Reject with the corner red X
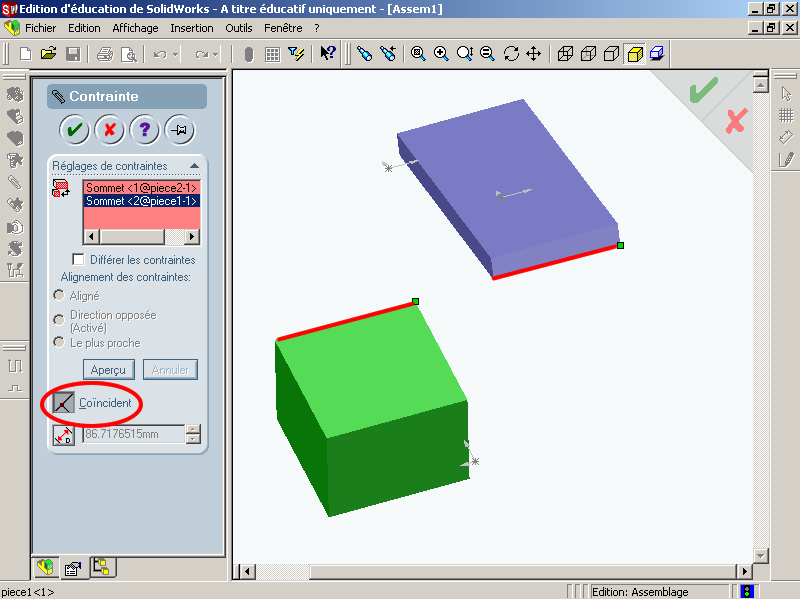This screenshot has height=600, width=800. (x=736, y=121)
